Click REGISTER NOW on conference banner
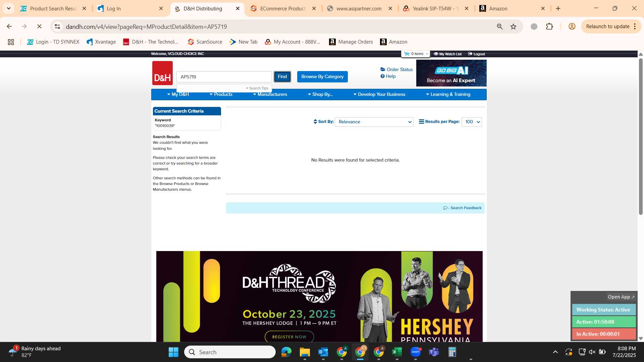The height and width of the screenshot is (362, 644). tap(289, 337)
